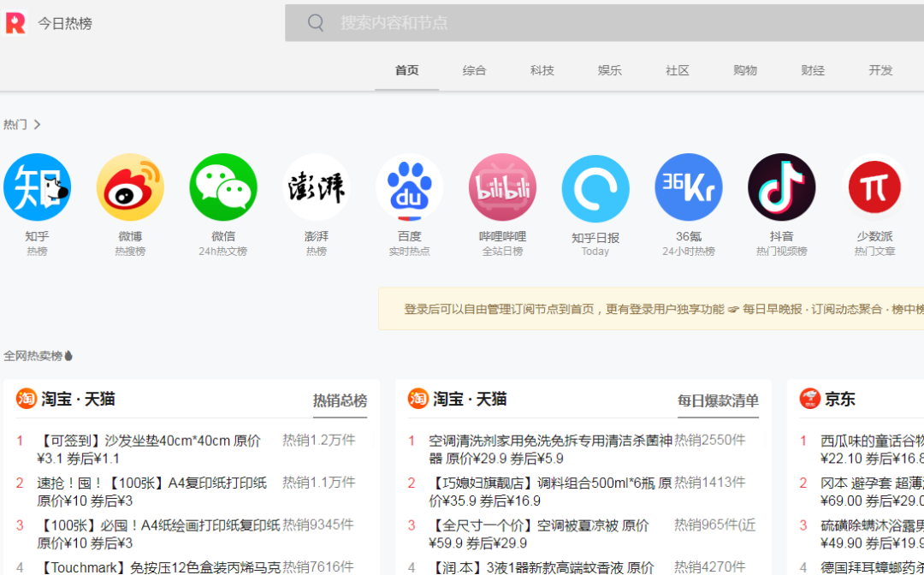924x575 pixels.
Task: Open the 巧媳妇旗舰店 调料组合 item
Action: tap(550, 492)
